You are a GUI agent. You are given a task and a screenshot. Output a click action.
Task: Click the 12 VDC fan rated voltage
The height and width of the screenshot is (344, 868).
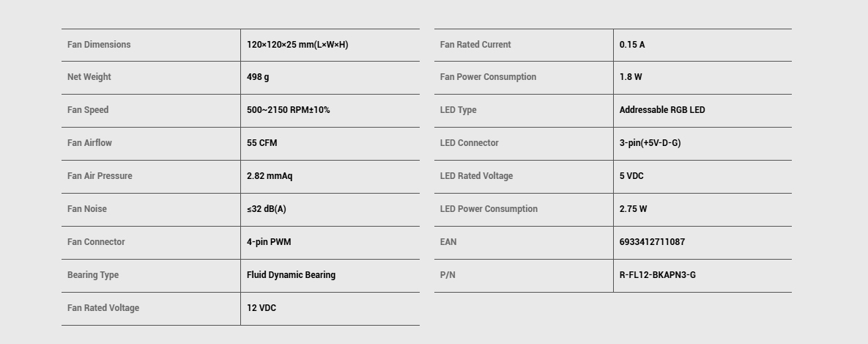[261, 308]
